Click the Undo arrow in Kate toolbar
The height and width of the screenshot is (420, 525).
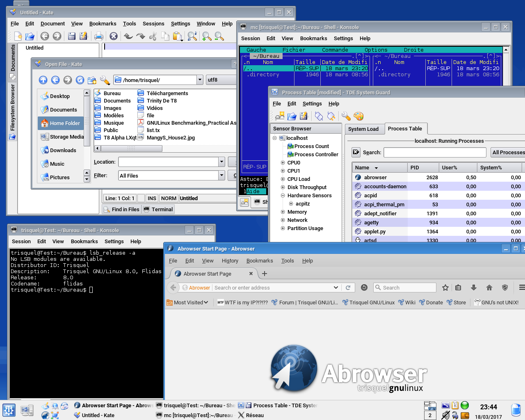coord(128,36)
